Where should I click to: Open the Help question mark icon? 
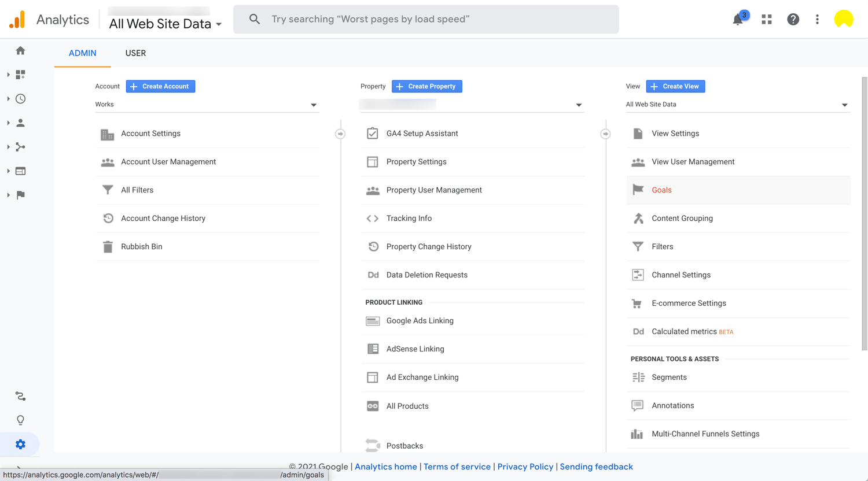pos(793,19)
